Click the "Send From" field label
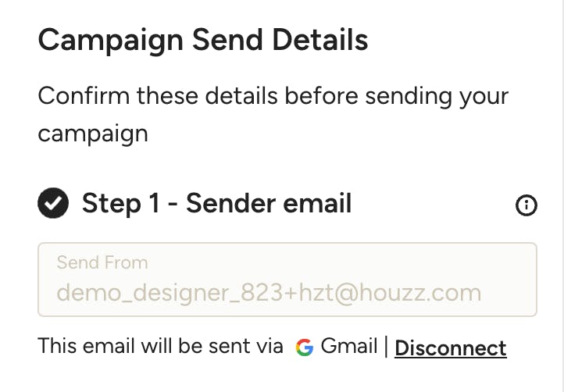 (x=102, y=263)
